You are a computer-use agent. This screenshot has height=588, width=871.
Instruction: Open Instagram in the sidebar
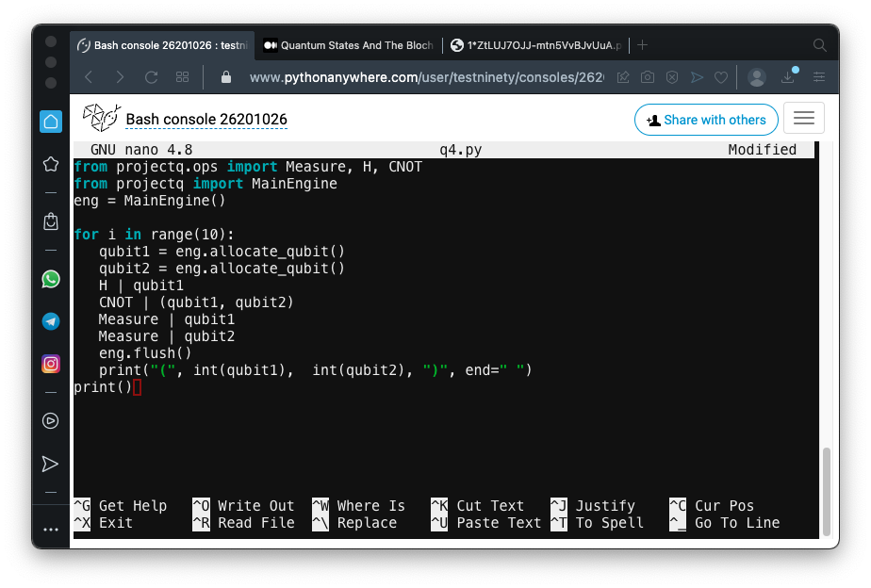point(51,365)
